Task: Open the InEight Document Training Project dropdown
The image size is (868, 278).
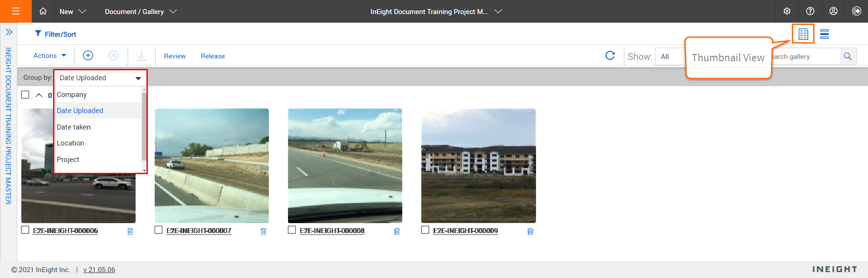Action: pyautogui.click(x=436, y=11)
